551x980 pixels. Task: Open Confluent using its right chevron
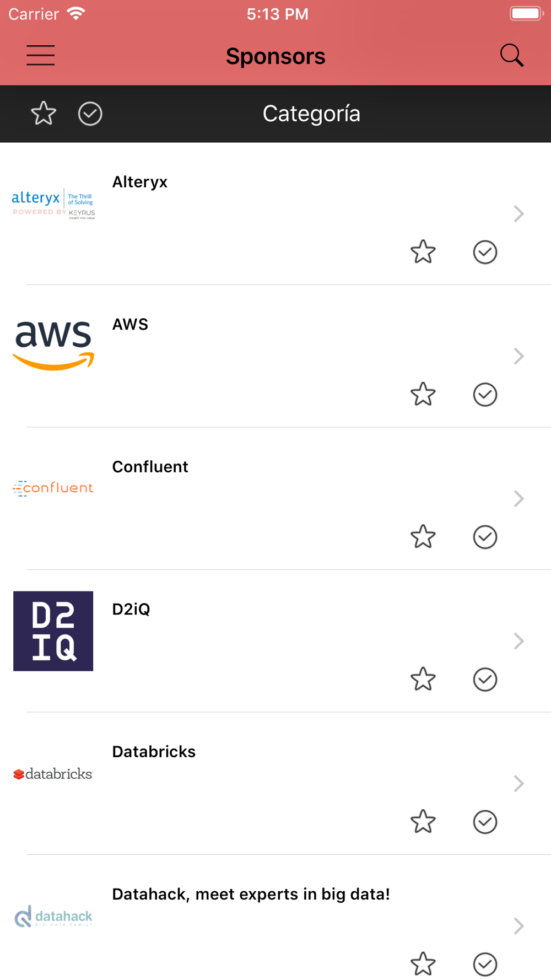[x=518, y=499]
